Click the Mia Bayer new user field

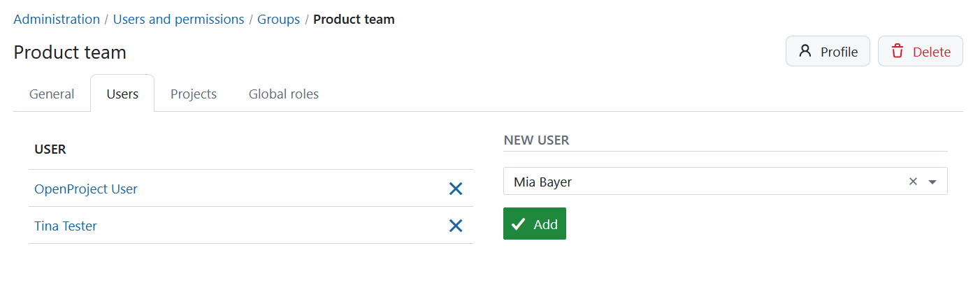click(x=699, y=182)
